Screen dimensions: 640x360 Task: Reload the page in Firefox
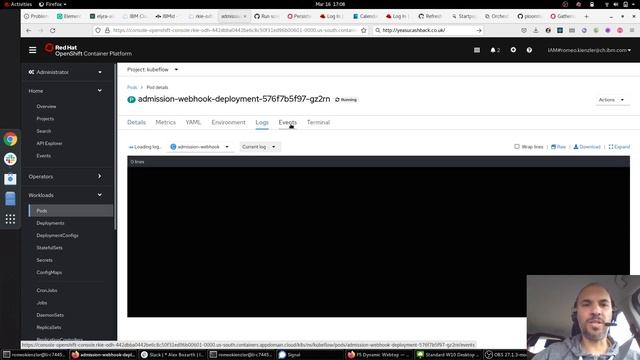tap(53, 30)
